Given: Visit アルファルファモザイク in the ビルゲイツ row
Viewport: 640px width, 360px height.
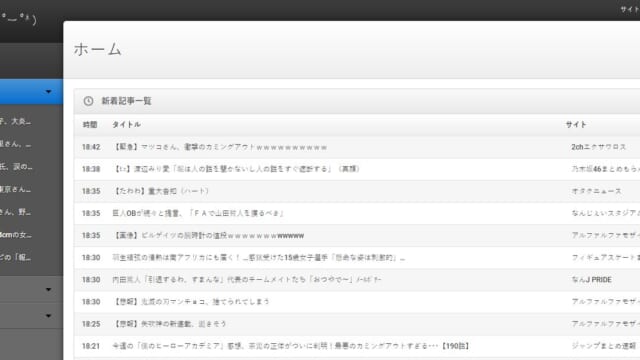Looking at the screenshot, I should [605, 236].
